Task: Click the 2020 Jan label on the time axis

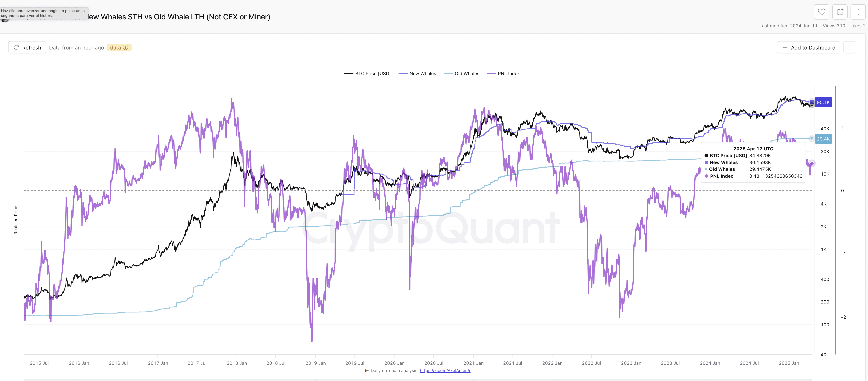Action: [394, 363]
